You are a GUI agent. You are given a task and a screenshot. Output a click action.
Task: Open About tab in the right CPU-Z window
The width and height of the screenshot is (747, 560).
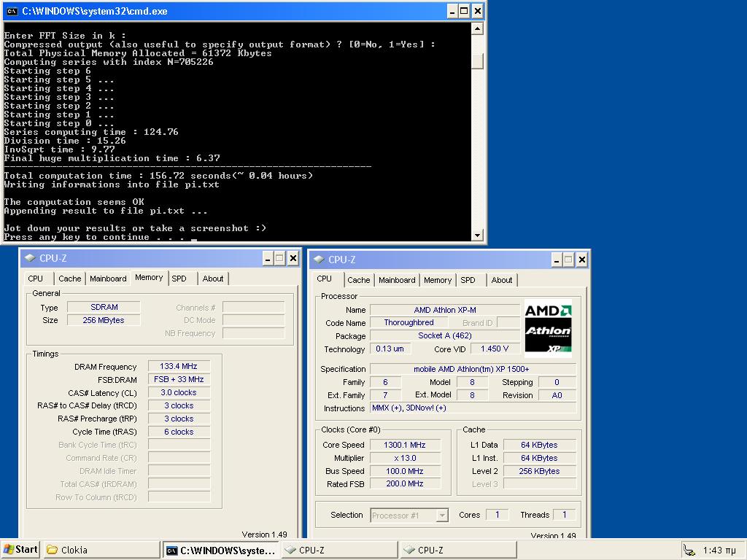pyautogui.click(x=502, y=280)
